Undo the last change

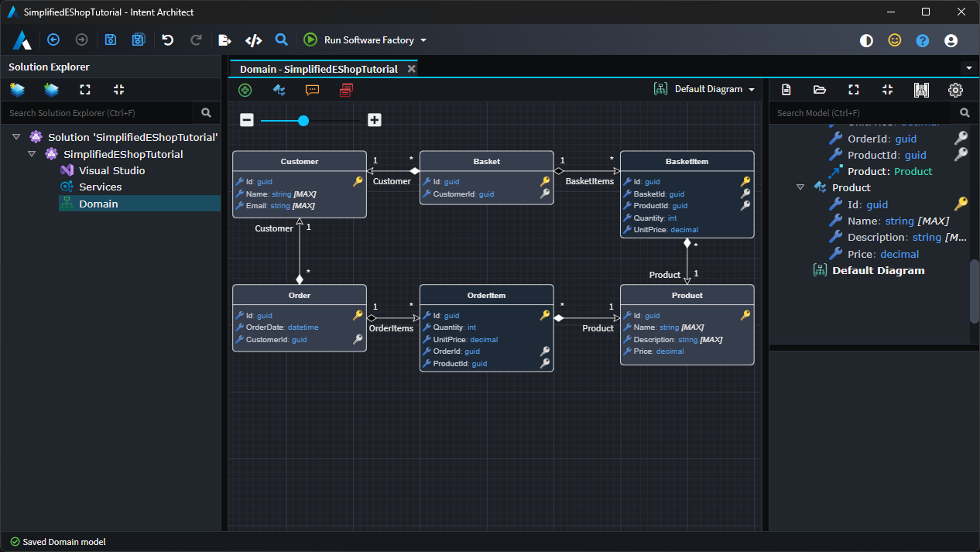[167, 40]
